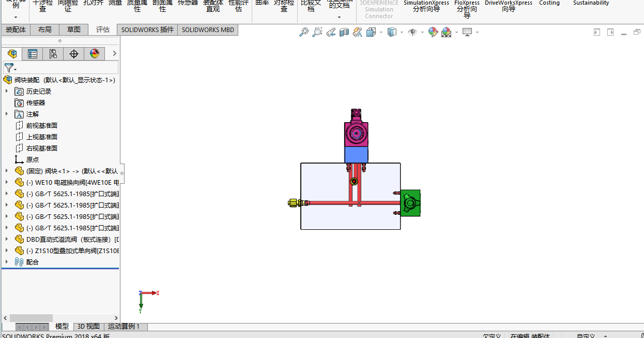Open Hide/Show Items dropdown arrow
The height and width of the screenshot is (338, 644).
click(422, 32)
